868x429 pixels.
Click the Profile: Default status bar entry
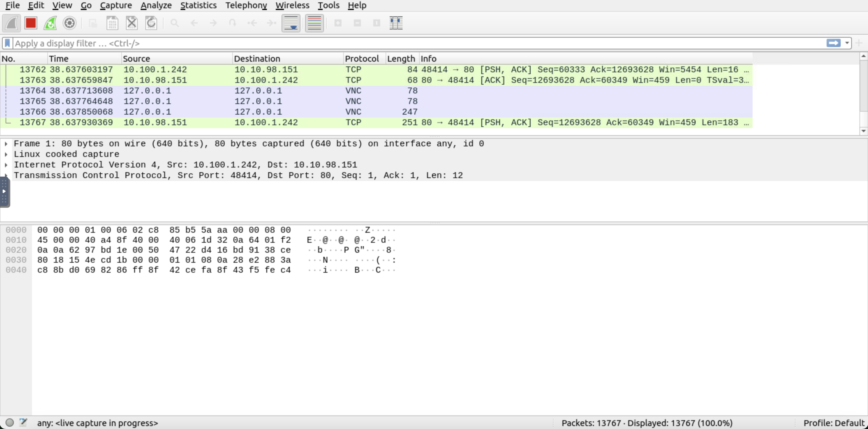click(x=834, y=423)
